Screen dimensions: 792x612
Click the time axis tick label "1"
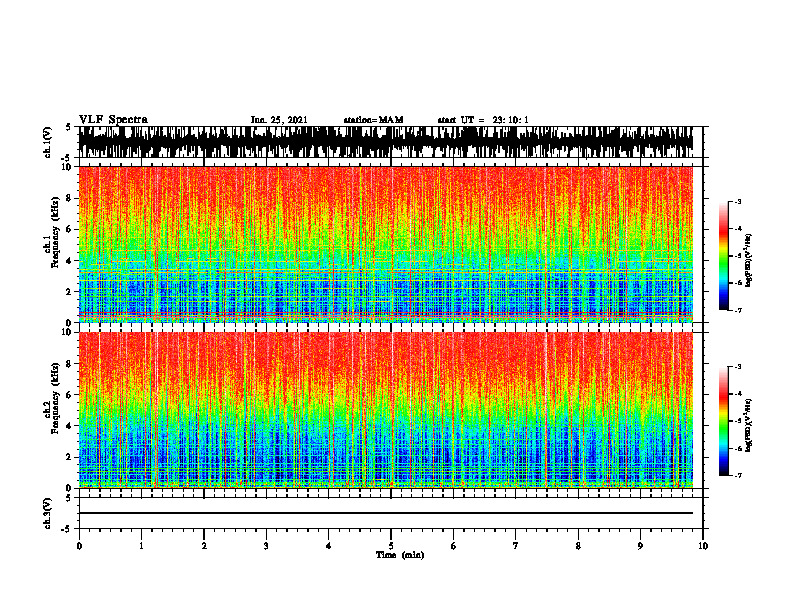pos(142,546)
